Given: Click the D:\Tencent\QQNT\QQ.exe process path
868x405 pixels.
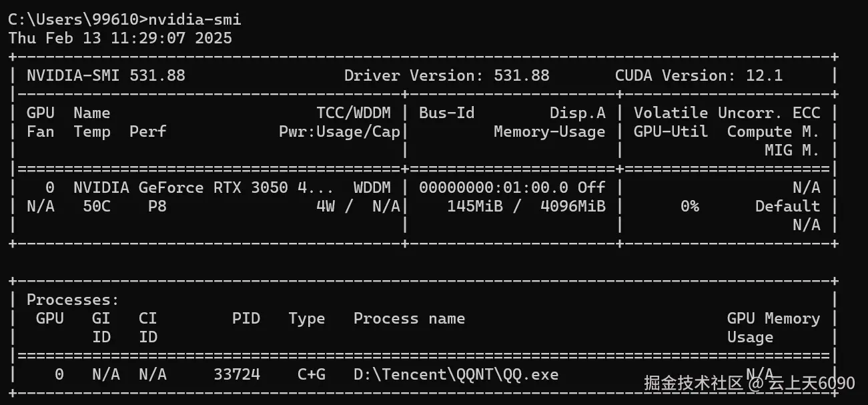Looking at the screenshot, I should (456, 375).
